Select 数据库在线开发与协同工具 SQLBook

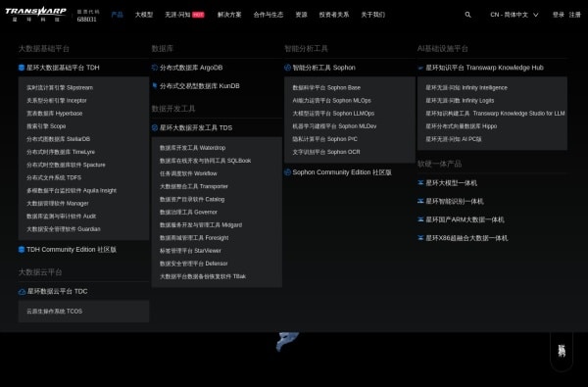coord(206,161)
